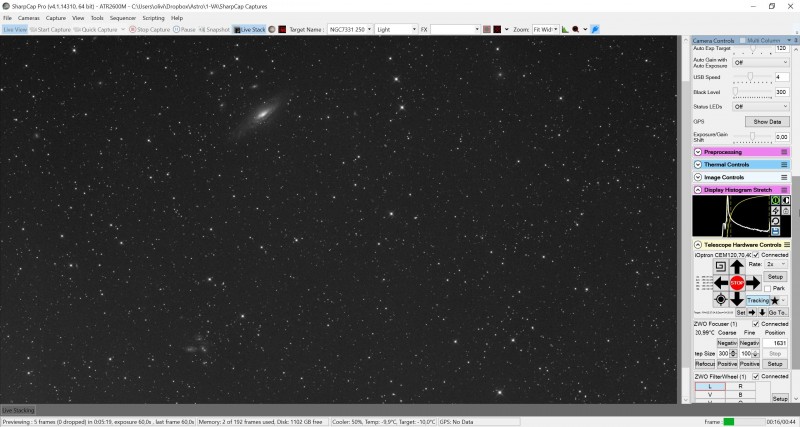The image size is (800, 427).
Task: Open the Telescope Hardware Controls hamburger menu
Action: click(x=787, y=245)
